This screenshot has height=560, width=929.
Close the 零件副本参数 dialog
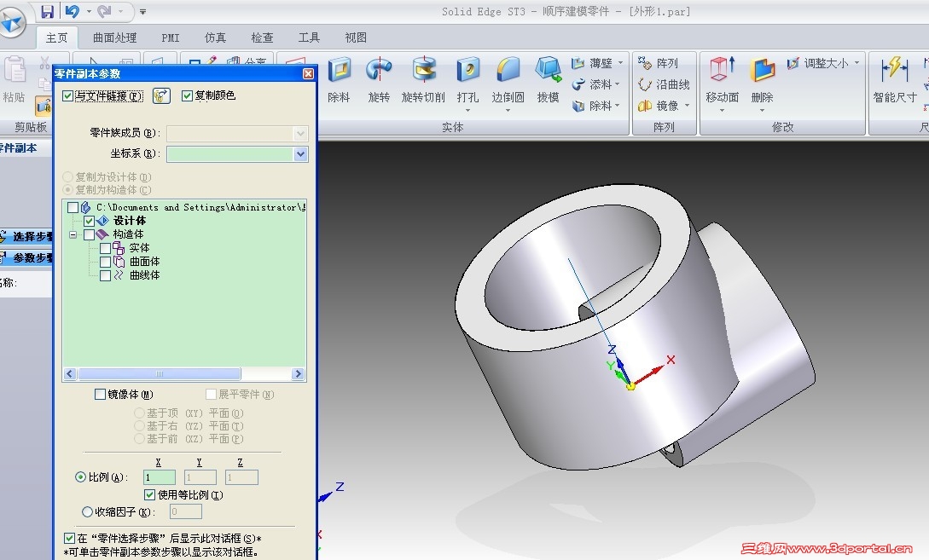tap(308, 73)
